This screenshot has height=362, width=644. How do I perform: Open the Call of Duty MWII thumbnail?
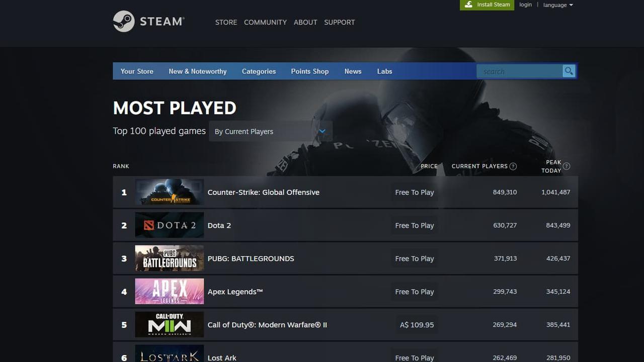pyautogui.click(x=170, y=325)
